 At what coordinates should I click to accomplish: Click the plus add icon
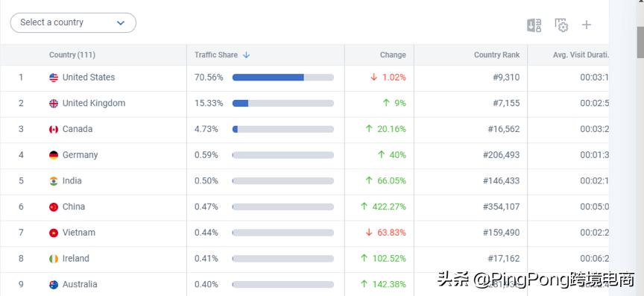click(x=586, y=25)
